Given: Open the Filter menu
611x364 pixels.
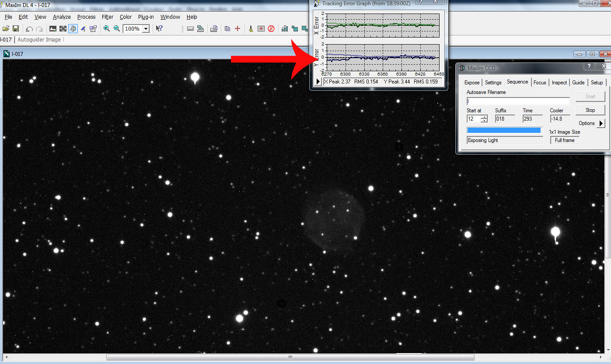Looking at the screenshot, I should [108, 17].
